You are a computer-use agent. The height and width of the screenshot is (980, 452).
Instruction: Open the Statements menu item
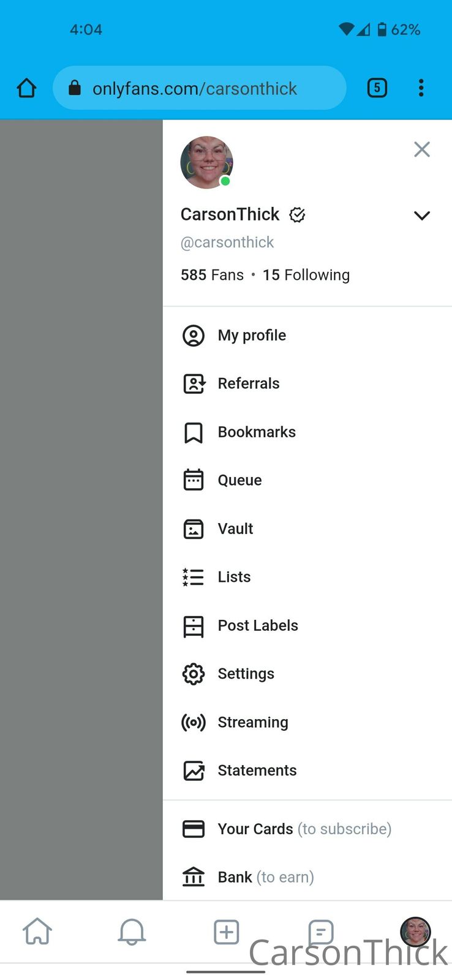click(257, 771)
